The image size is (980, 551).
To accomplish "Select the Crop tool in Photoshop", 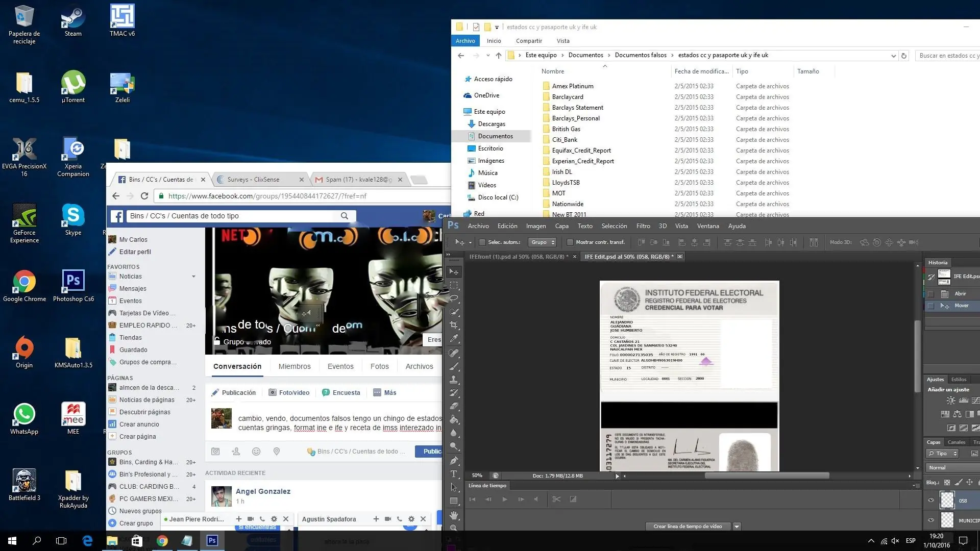I will [454, 325].
